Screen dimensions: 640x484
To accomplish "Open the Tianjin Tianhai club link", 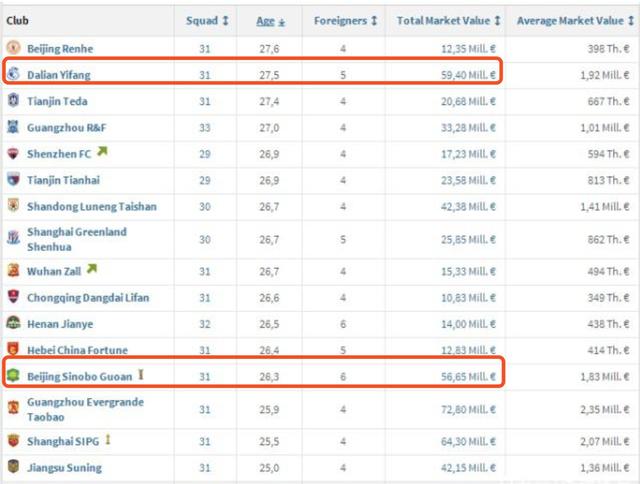I will (63, 180).
